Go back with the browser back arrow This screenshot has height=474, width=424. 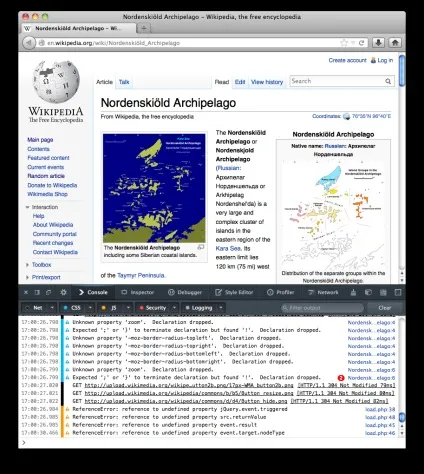click(29, 43)
